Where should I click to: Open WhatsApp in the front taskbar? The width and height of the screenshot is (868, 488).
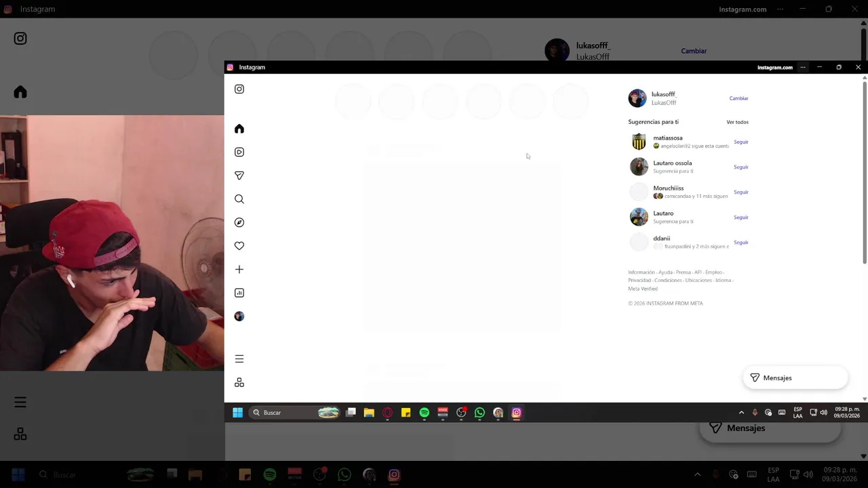479,412
